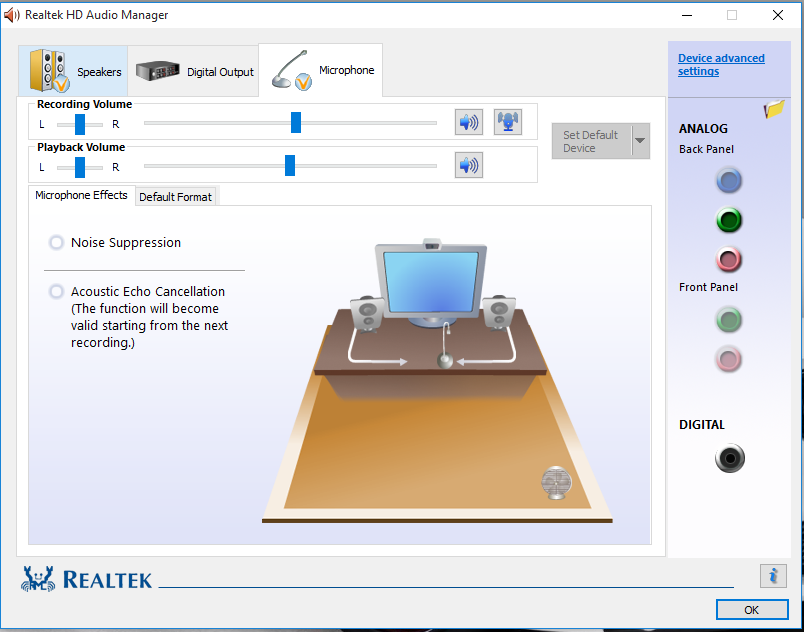Click the blue back panel jack
The width and height of the screenshot is (804, 632).
click(729, 180)
